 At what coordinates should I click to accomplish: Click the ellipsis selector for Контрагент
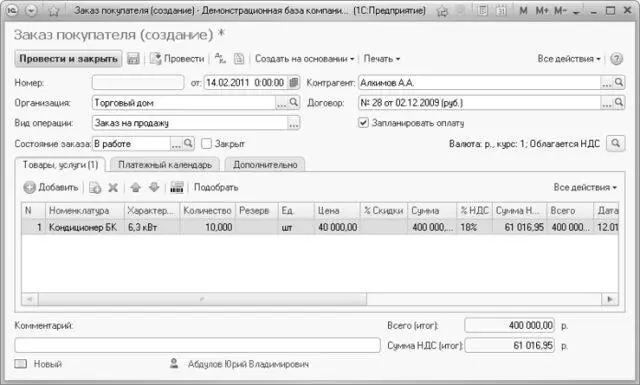click(x=607, y=83)
